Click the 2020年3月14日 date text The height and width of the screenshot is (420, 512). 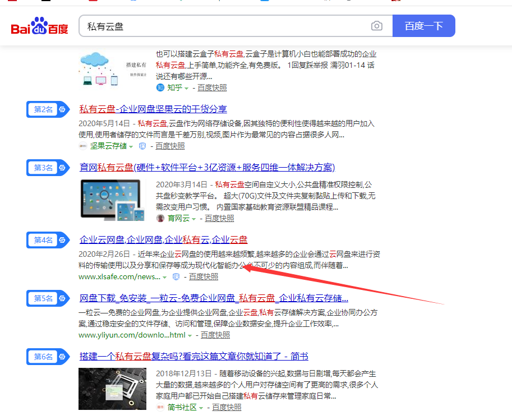[x=182, y=184]
